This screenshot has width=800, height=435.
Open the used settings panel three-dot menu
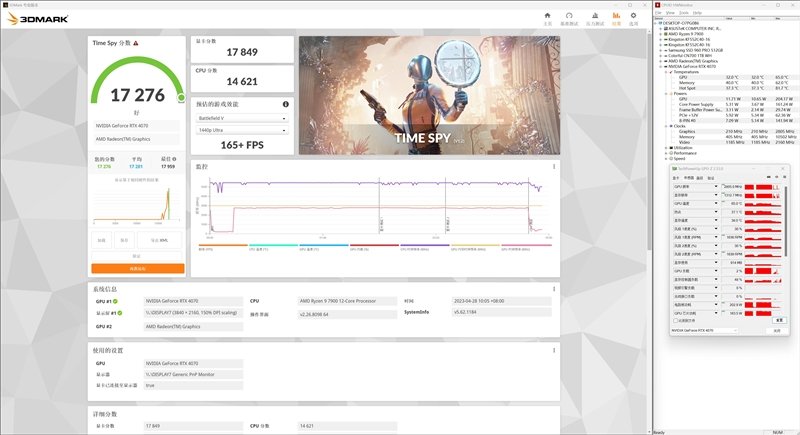[x=554, y=350]
